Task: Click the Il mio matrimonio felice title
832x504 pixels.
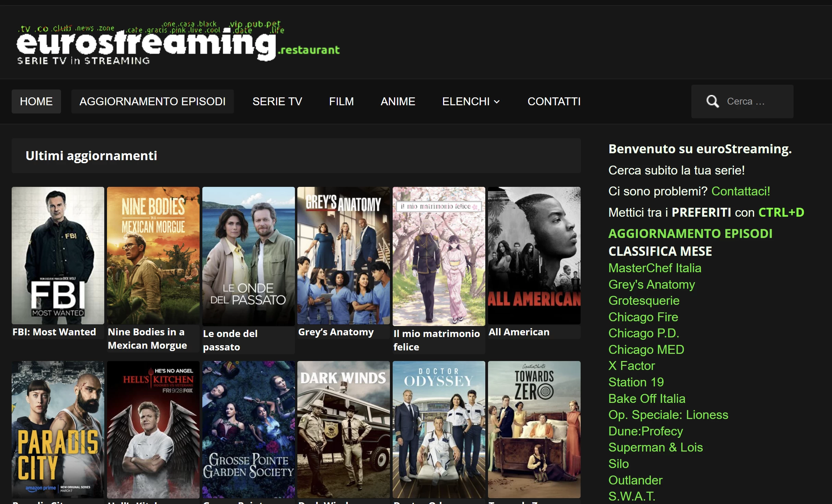Action: (436, 340)
